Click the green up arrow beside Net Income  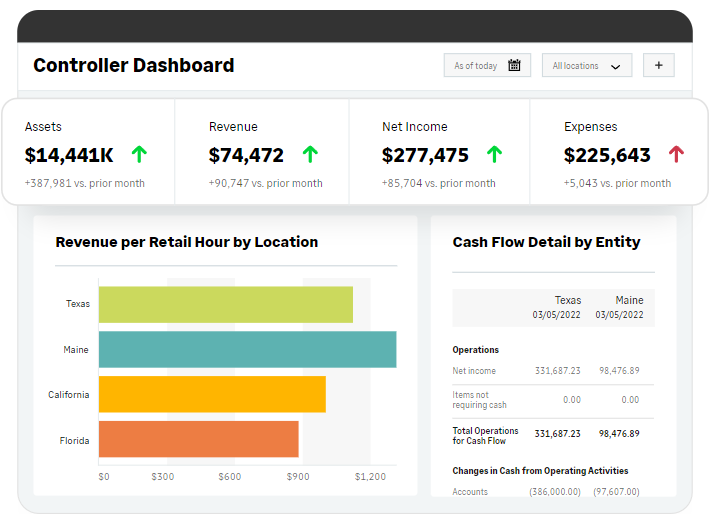coord(494,154)
